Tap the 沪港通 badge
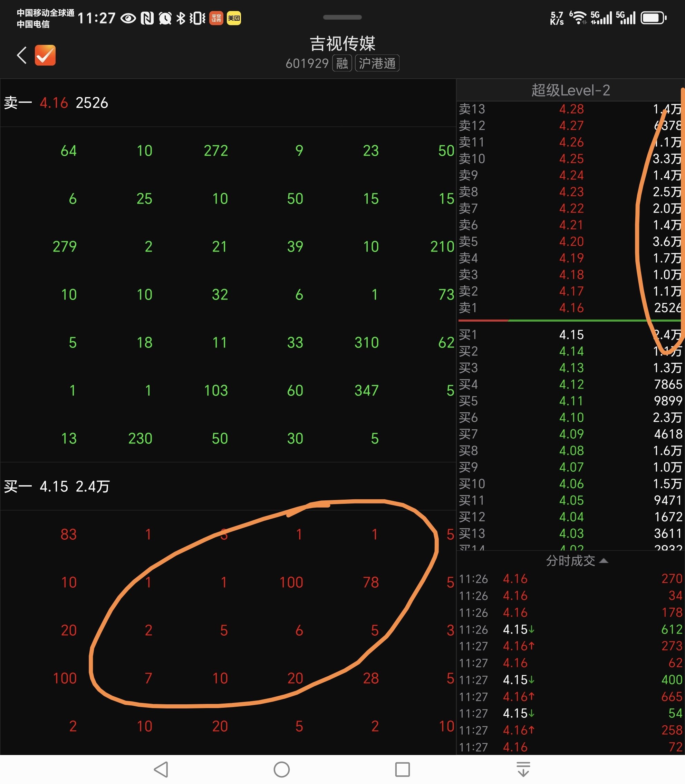 tap(377, 63)
